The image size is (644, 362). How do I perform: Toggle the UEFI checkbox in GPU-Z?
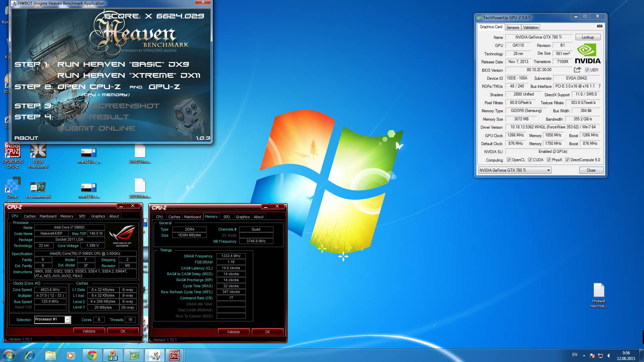tap(587, 70)
